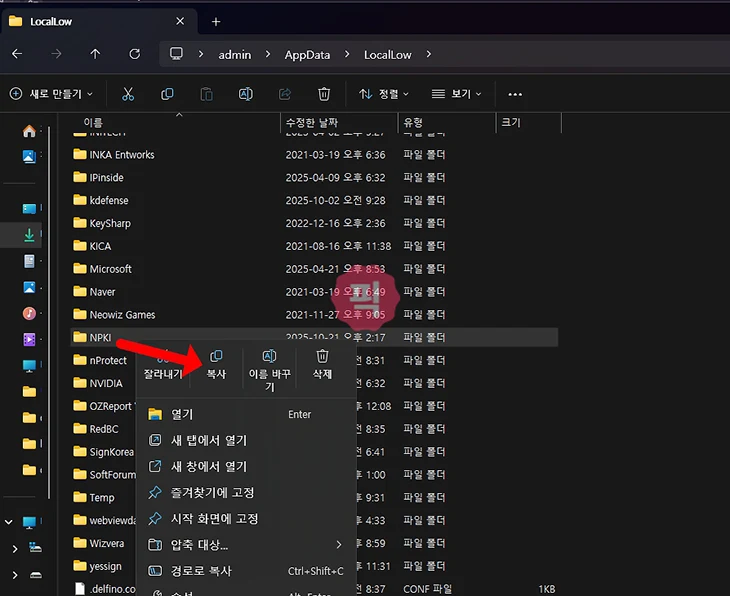730x596 pixels.
Task: Open the 보기 (View) dropdown
Action: pyautogui.click(x=457, y=94)
